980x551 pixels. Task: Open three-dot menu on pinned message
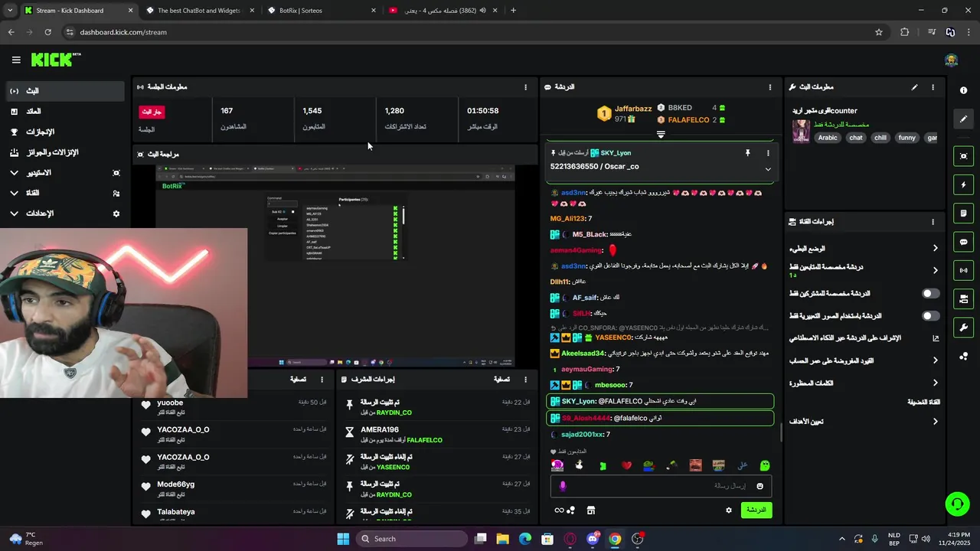coord(768,153)
